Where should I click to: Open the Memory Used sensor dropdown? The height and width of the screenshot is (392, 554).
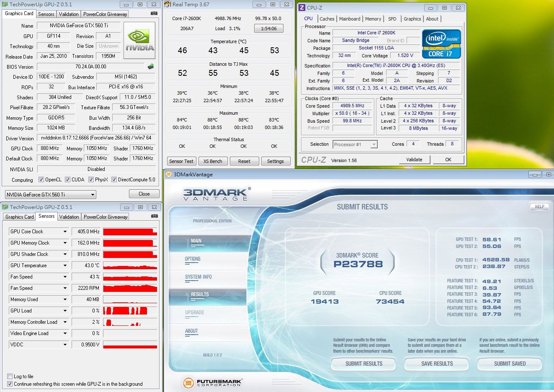click(65, 299)
